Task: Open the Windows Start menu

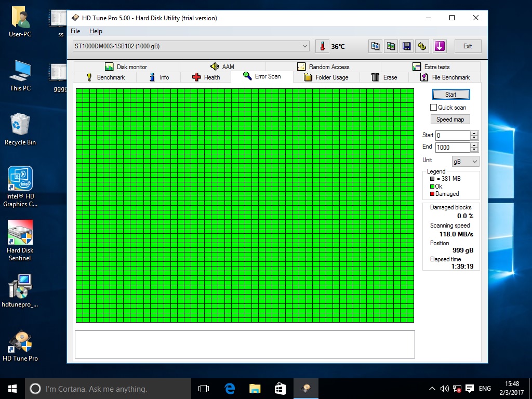Action: (x=12, y=389)
